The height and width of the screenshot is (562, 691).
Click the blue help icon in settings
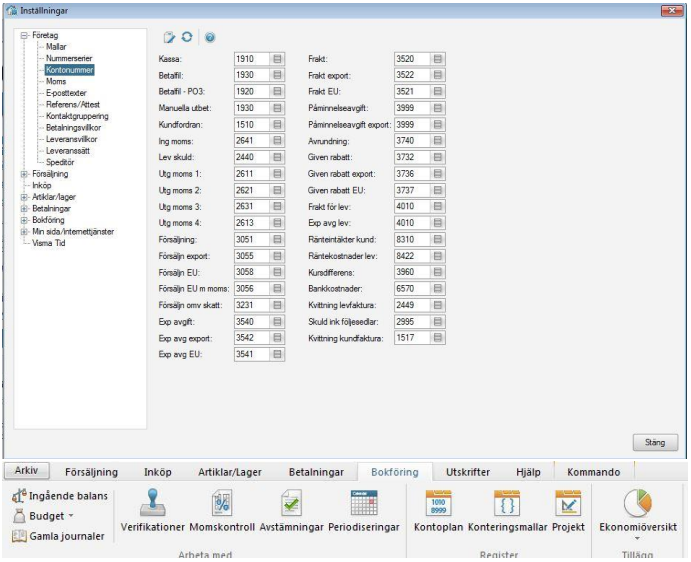pyautogui.click(x=210, y=37)
